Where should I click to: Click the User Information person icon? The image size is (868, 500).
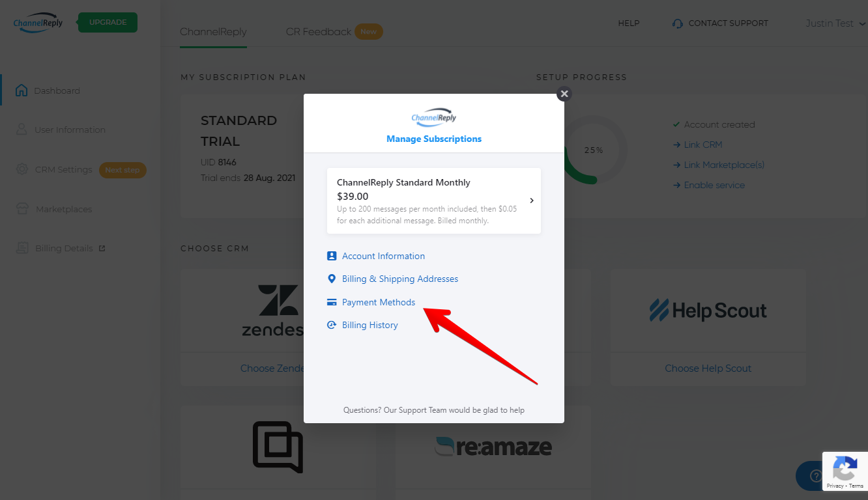click(22, 130)
